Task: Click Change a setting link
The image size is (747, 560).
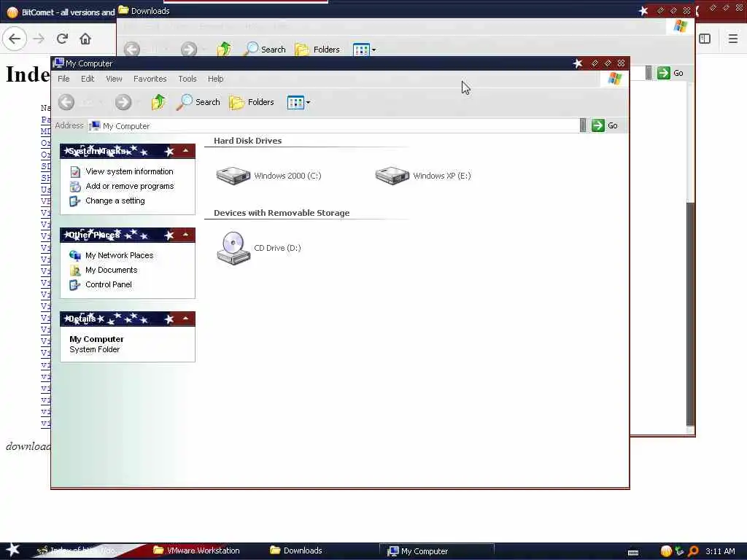Action: (x=115, y=201)
